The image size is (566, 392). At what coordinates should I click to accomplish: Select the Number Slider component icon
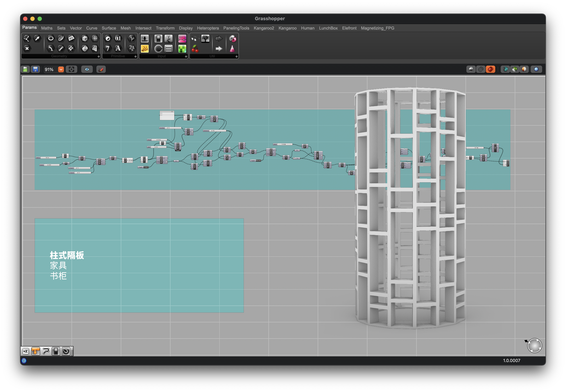pos(145,39)
